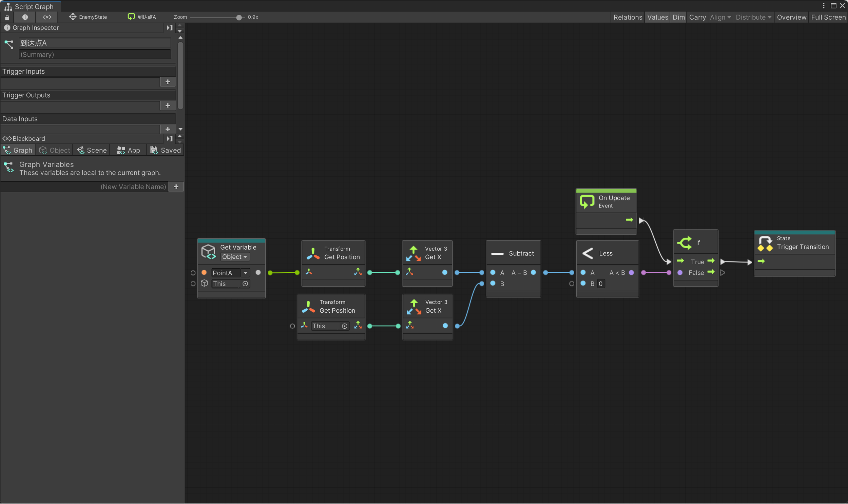Toggle the Values display option

(657, 17)
